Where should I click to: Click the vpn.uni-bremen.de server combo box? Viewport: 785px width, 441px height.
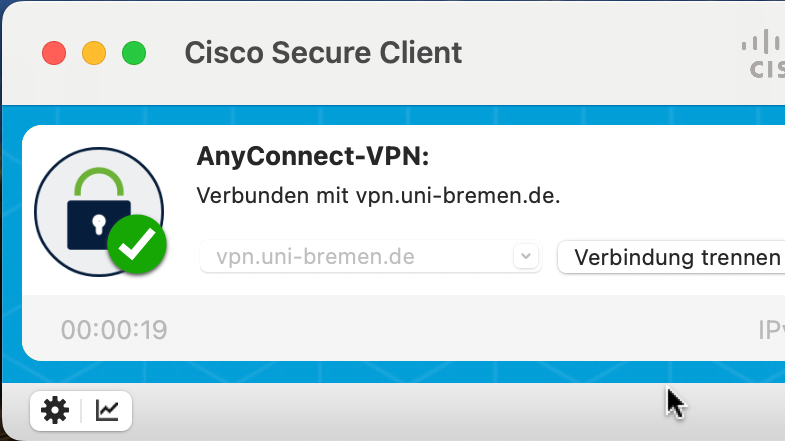click(x=358, y=257)
